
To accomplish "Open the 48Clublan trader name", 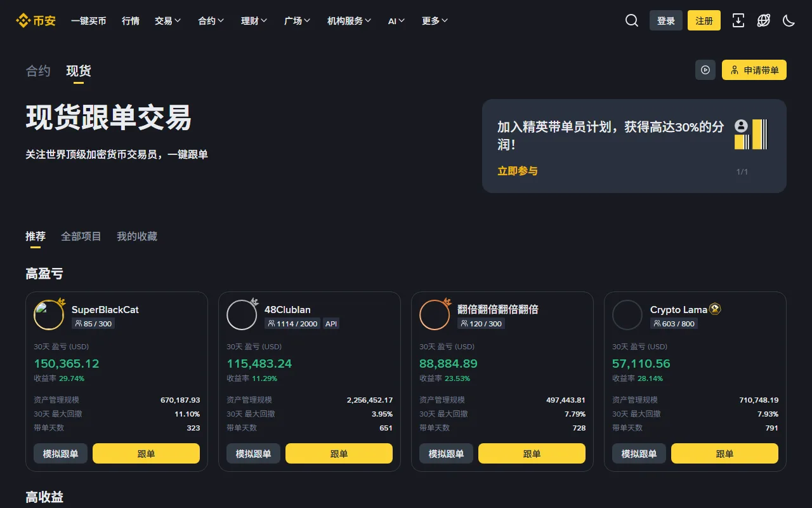I will tap(287, 310).
